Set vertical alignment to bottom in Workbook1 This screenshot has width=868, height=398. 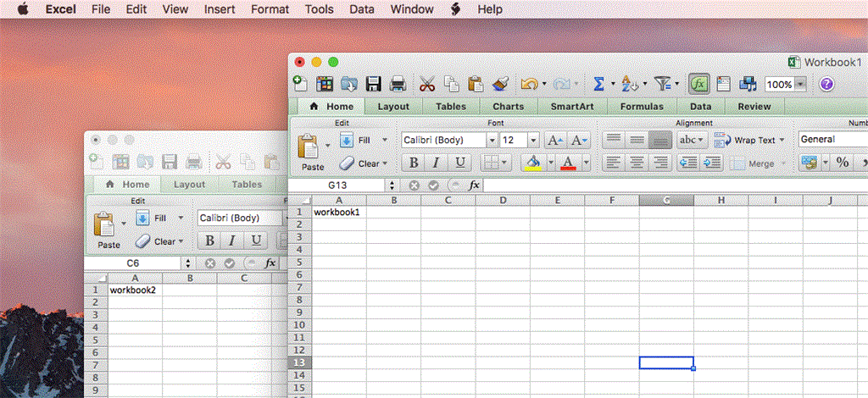(660, 140)
